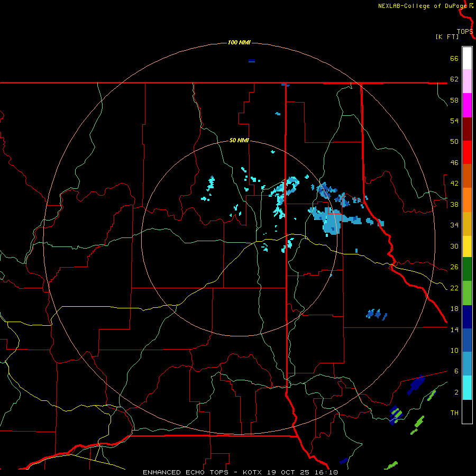Click the legend value 46
The width and height of the screenshot is (476, 476).
(454, 163)
